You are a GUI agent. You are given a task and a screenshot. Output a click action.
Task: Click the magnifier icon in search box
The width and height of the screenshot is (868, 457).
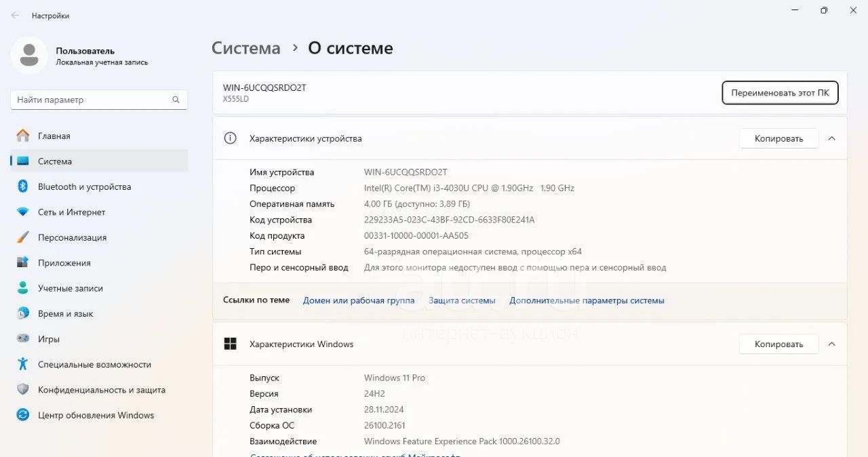click(x=176, y=100)
